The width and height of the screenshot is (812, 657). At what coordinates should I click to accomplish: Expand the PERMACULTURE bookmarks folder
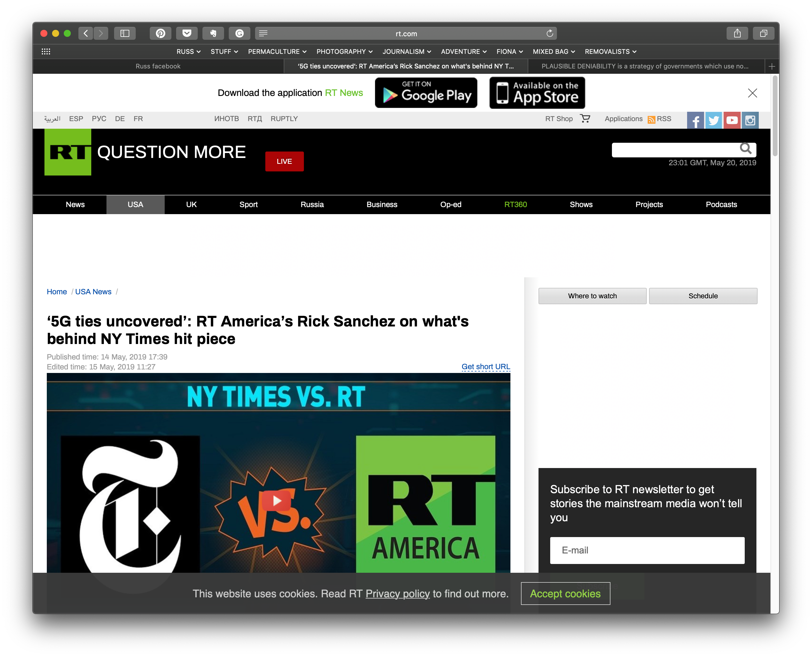click(277, 51)
